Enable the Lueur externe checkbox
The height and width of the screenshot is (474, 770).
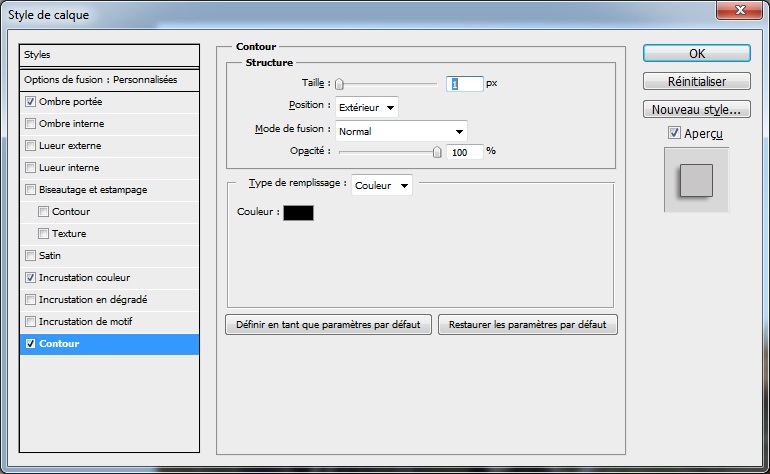(30, 146)
